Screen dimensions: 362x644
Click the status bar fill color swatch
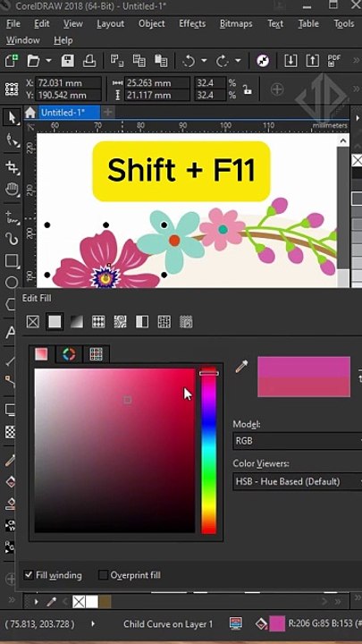[x=277, y=623]
